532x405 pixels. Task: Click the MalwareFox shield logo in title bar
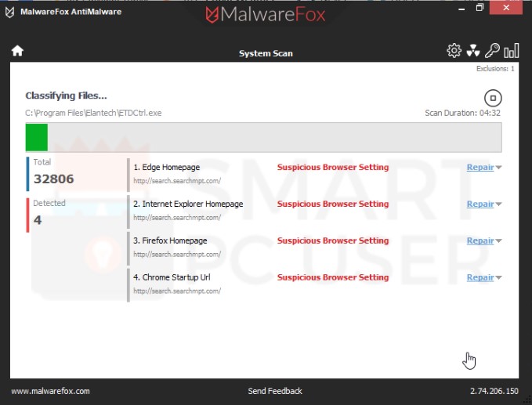pyautogui.click(x=10, y=12)
